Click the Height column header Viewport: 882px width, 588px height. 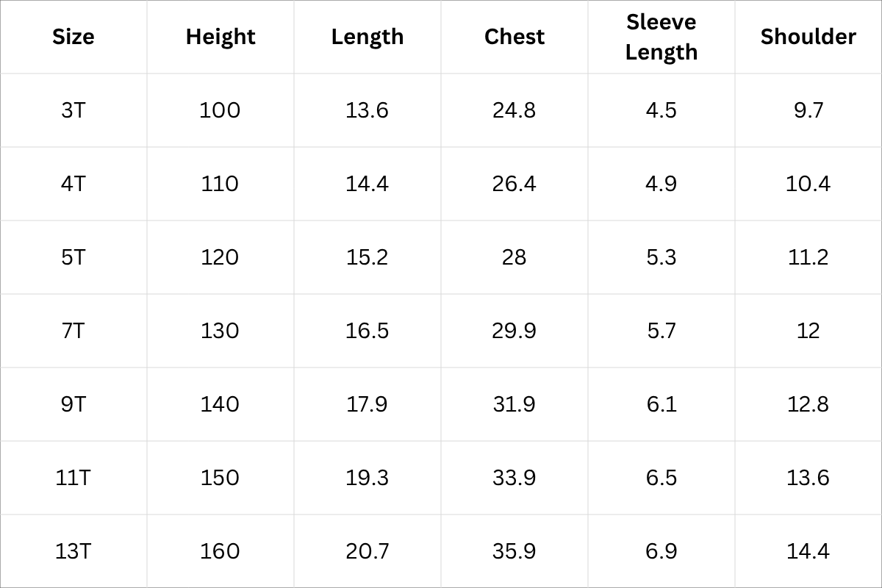[220, 37]
